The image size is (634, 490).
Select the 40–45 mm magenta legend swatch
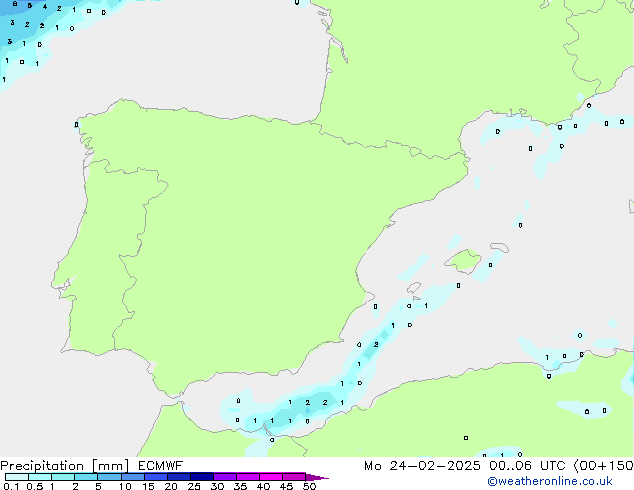coord(271,477)
